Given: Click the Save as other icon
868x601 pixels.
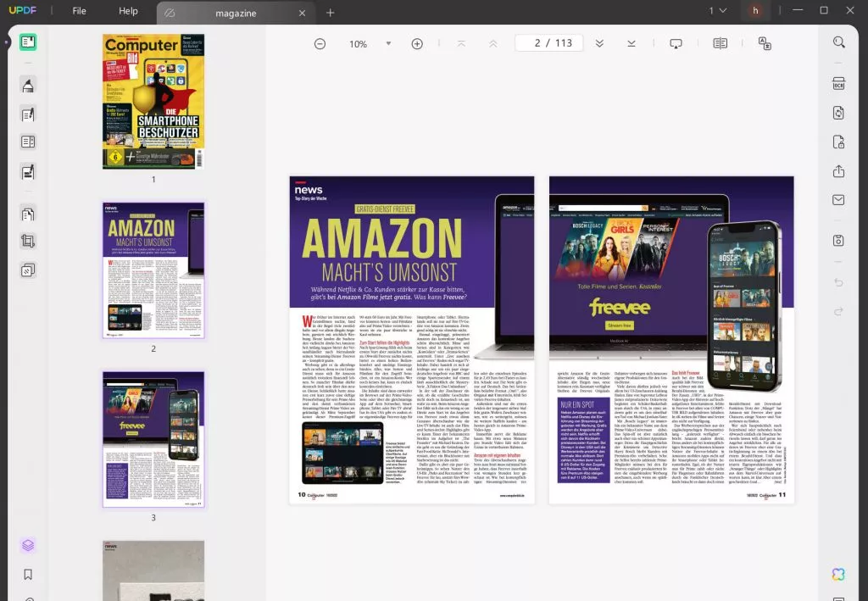Looking at the screenshot, I should click(838, 240).
